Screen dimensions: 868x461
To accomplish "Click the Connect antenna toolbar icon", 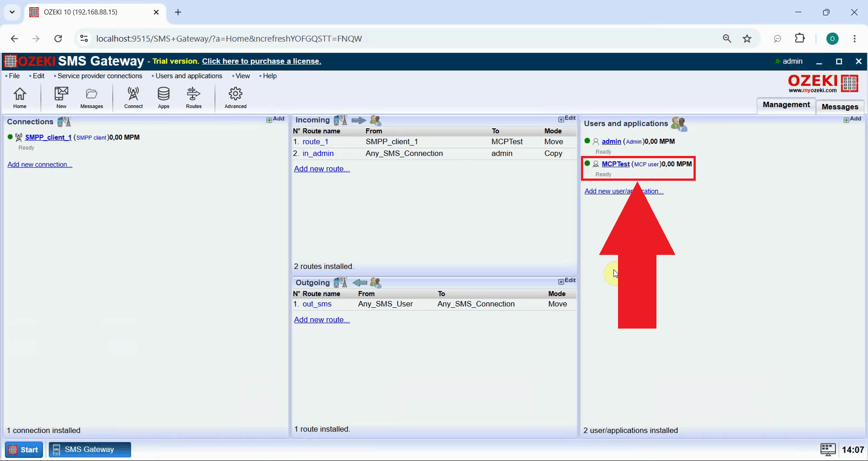I will 133,97.
